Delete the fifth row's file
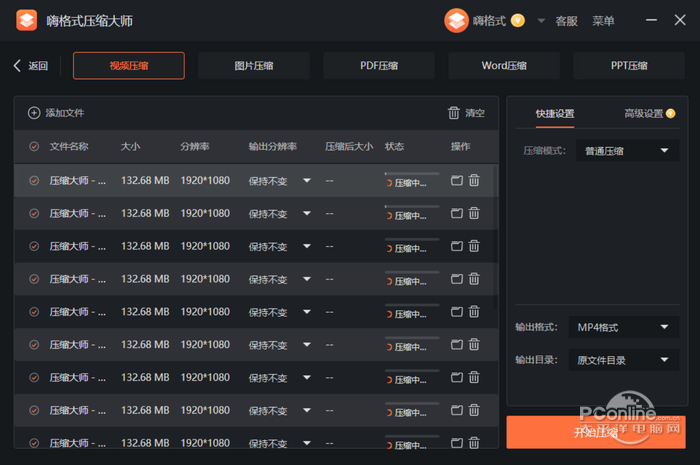The height and width of the screenshot is (465, 700). (x=474, y=311)
